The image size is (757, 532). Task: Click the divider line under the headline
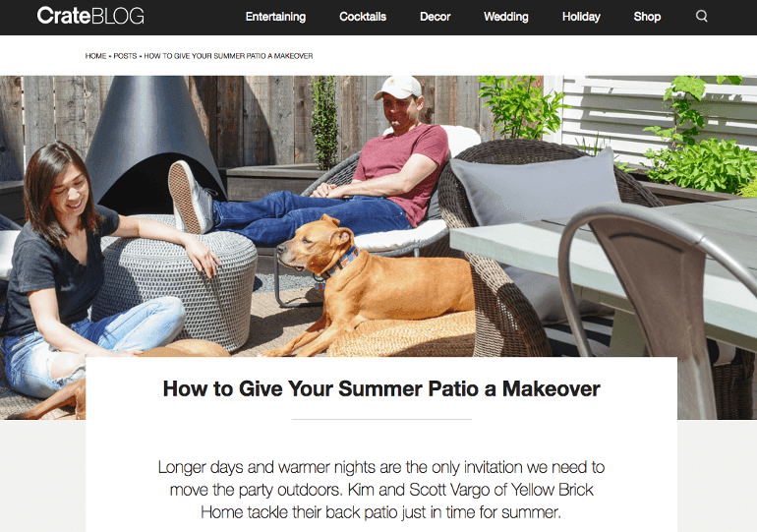pyautogui.click(x=381, y=420)
